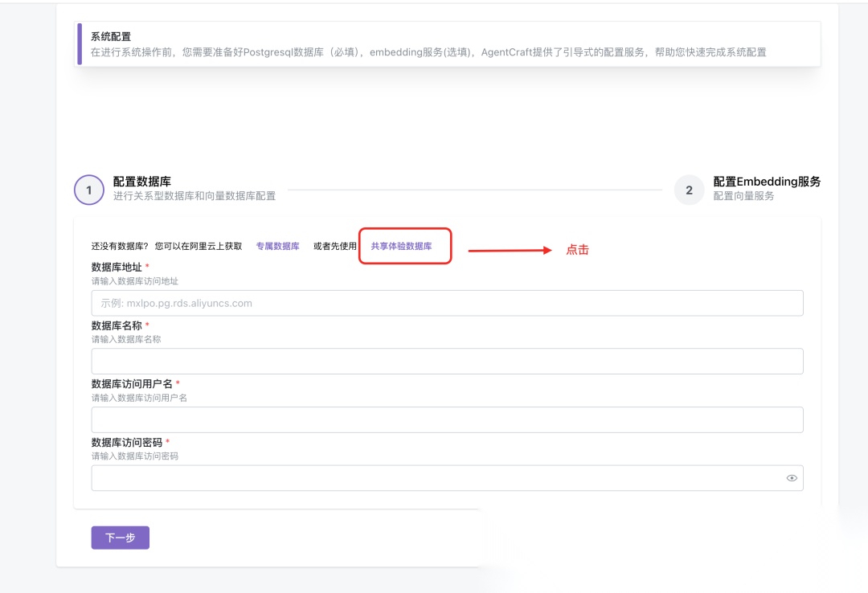Click hint text 请输入数据库访问密码
The height and width of the screenshot is (593, 868).
pos(135,456)
